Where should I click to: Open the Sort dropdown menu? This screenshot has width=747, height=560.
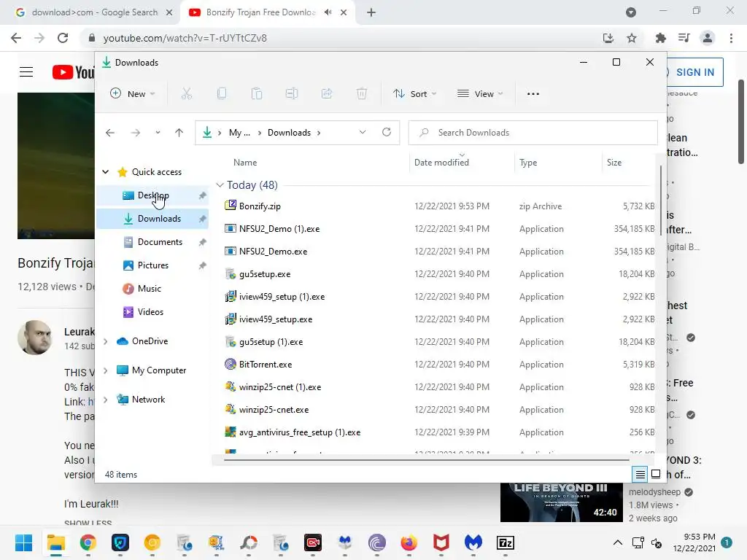pos(414,94)
